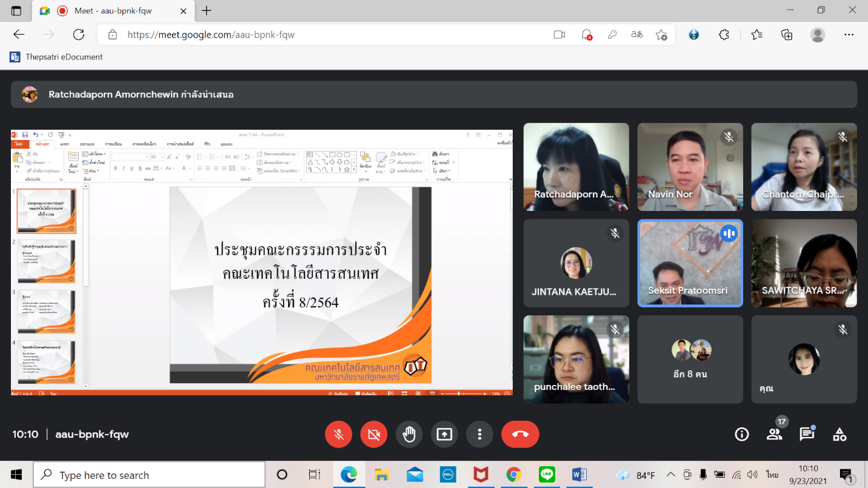The image size is (868, 488).
Task: Open the Windows Start menu
Action: (x=16, y=475)
